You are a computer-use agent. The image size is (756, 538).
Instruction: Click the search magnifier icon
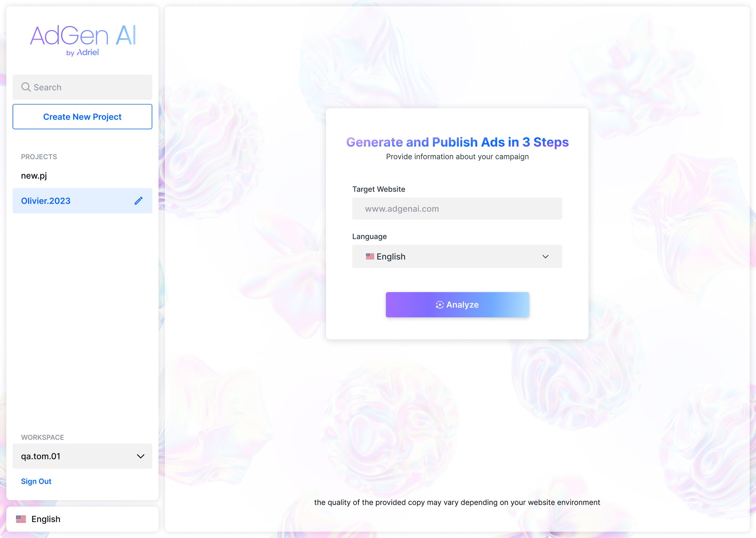(x=26, y=87)
